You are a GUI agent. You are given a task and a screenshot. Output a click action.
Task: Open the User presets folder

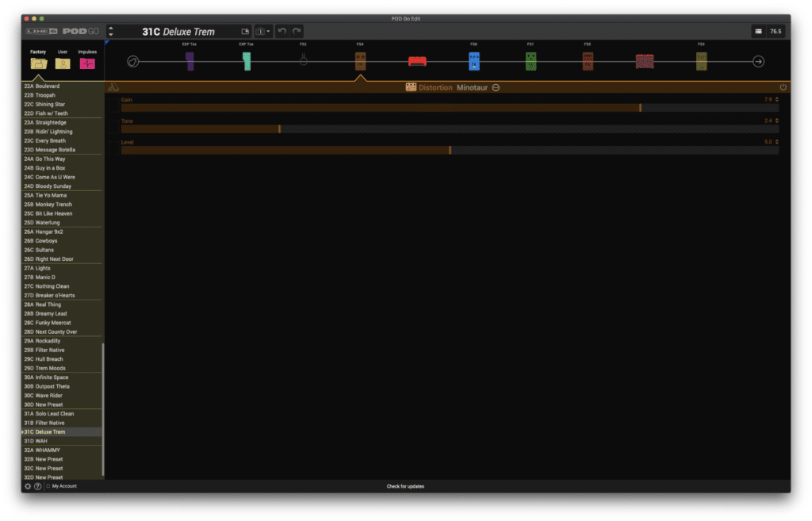click(x=63, y=63)
